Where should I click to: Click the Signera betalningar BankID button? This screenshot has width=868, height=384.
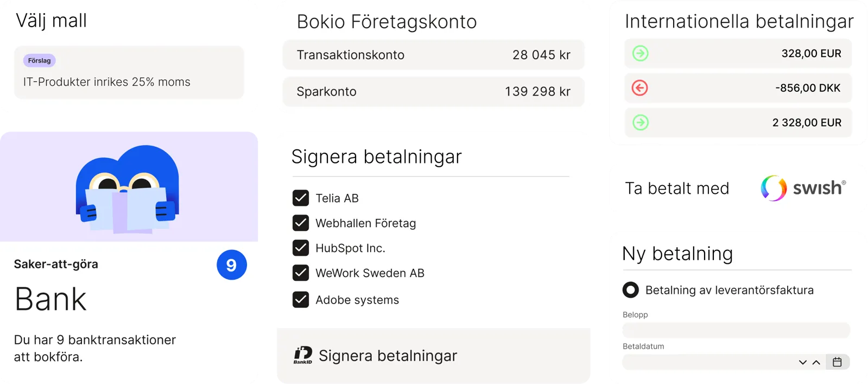pyautogui.click(x=388, y=356)
